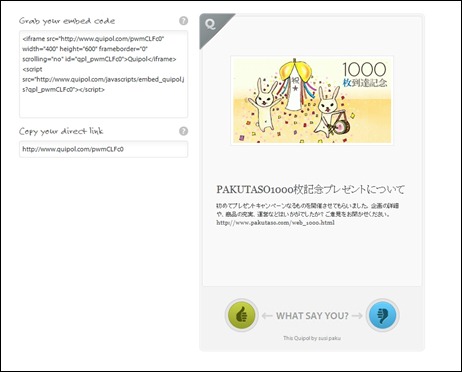This screenshot has height=372, width=462.
Task: Click the 'WHAT SAY YOU?' prompt text
Action: click(x=312, y=316)
